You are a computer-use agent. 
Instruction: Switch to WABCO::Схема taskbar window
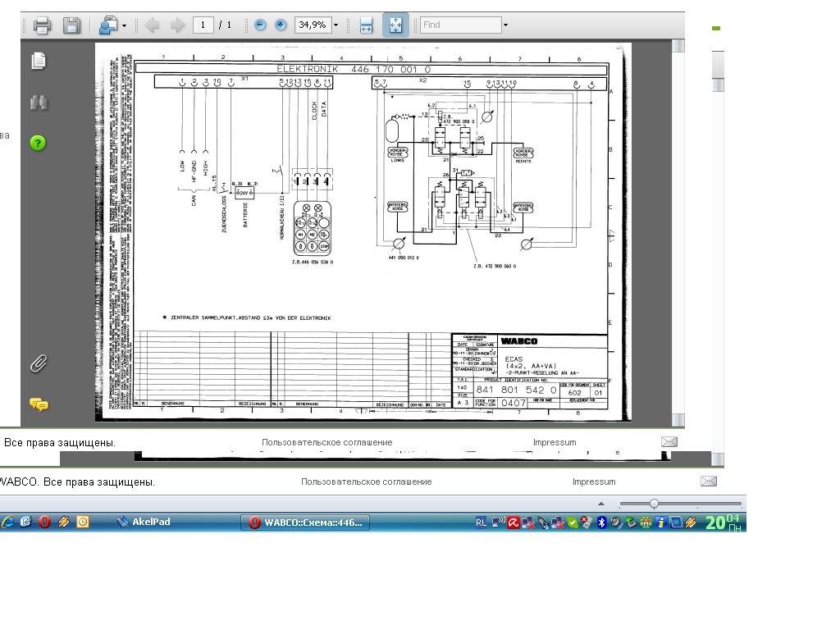pyautogui.click(x=305, y=523)
